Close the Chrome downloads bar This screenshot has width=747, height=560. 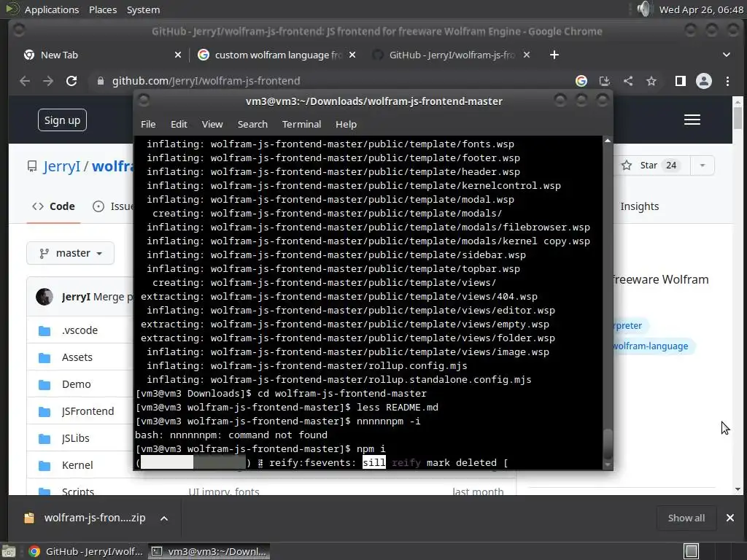point(729,518)
